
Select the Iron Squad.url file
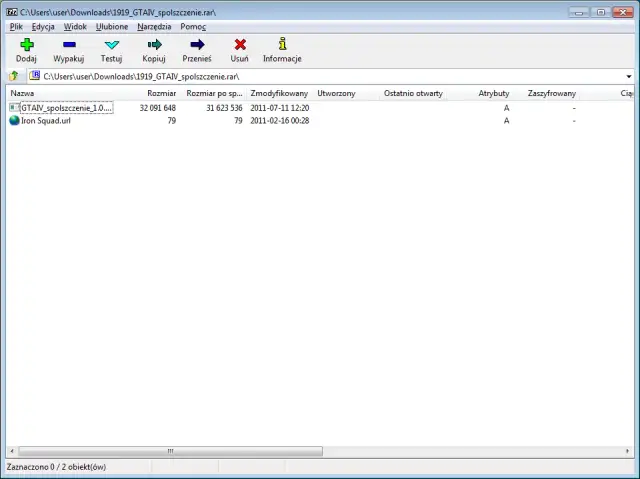click(46, 120)
